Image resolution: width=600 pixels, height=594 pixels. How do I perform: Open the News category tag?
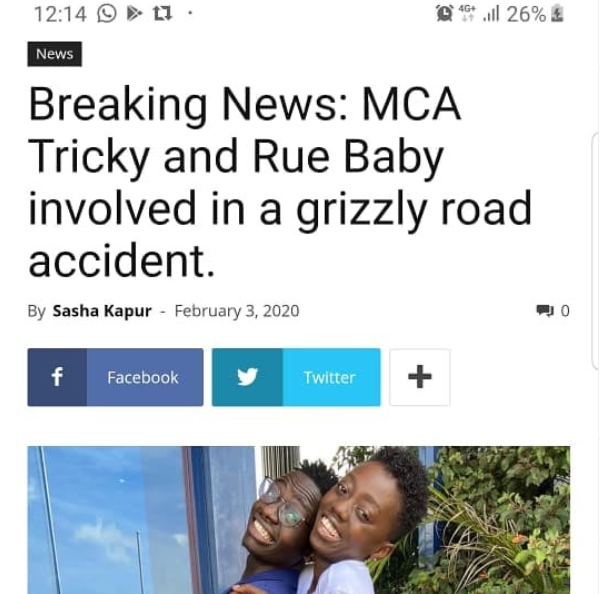(55, 54)
